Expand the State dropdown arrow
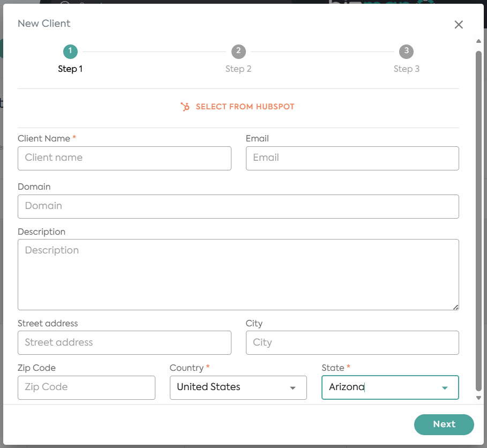487x448 pixels. (x=444, y=388)
